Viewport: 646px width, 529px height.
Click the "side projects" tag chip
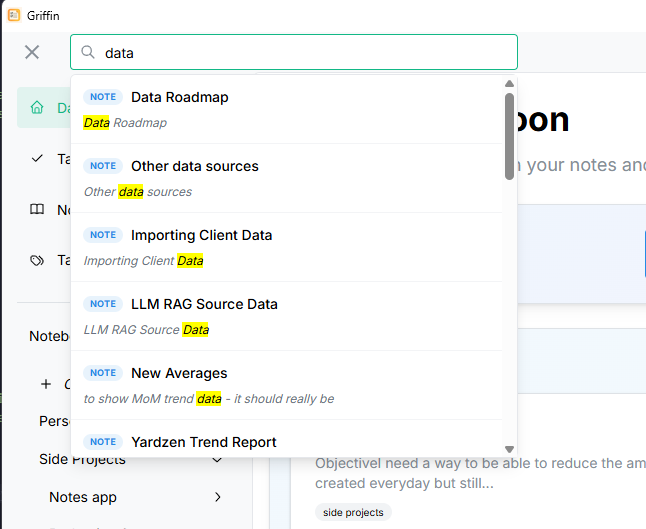click(x=353, y=512)
